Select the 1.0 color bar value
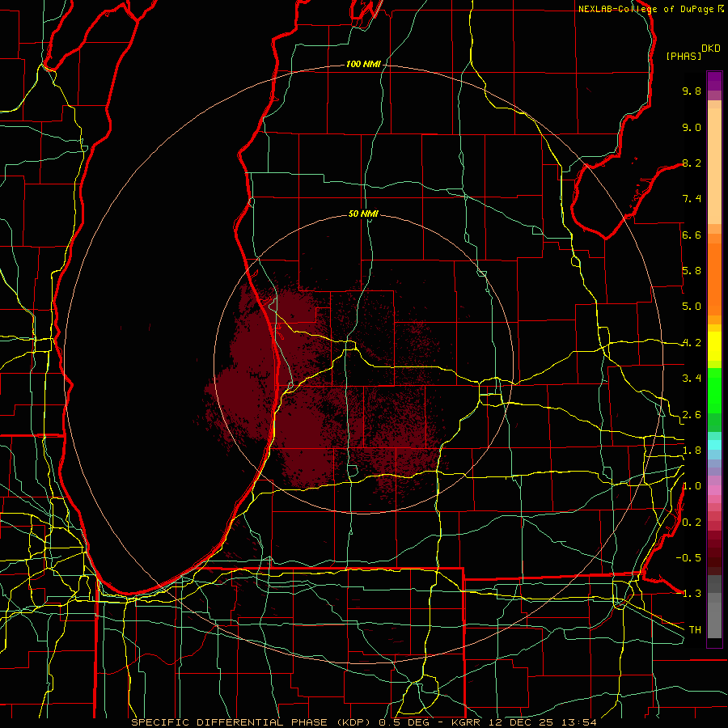Image resolution: width=728 pixels, height=728 pixels. click(x=692, y=486)
